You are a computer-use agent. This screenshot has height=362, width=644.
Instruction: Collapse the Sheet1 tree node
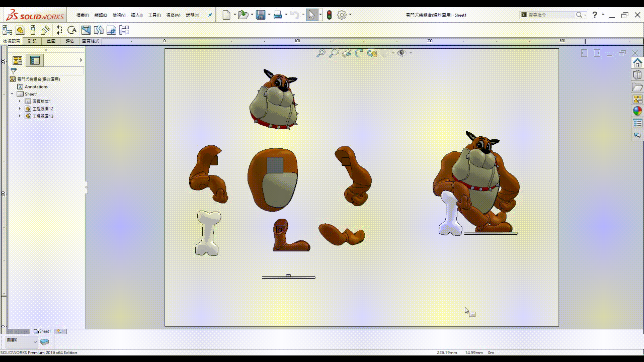tap(12, 94)
